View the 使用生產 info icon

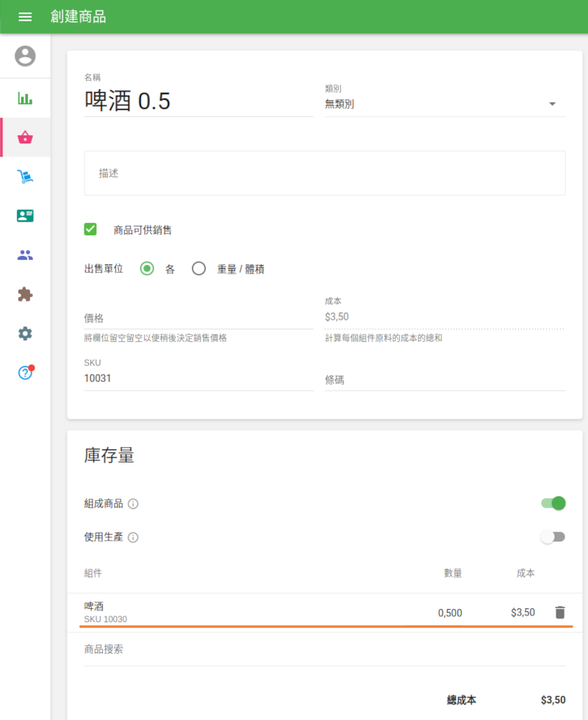click(x=133, y=537)
